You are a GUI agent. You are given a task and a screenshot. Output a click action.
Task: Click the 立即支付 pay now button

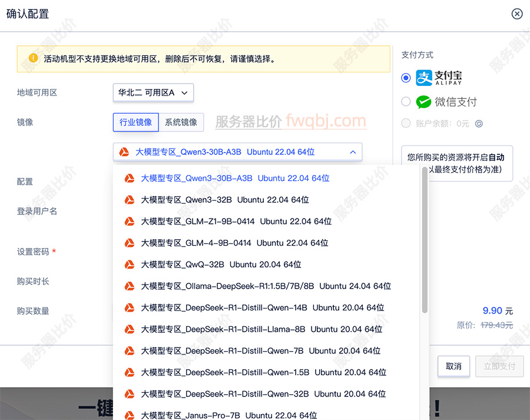(499, 366)
